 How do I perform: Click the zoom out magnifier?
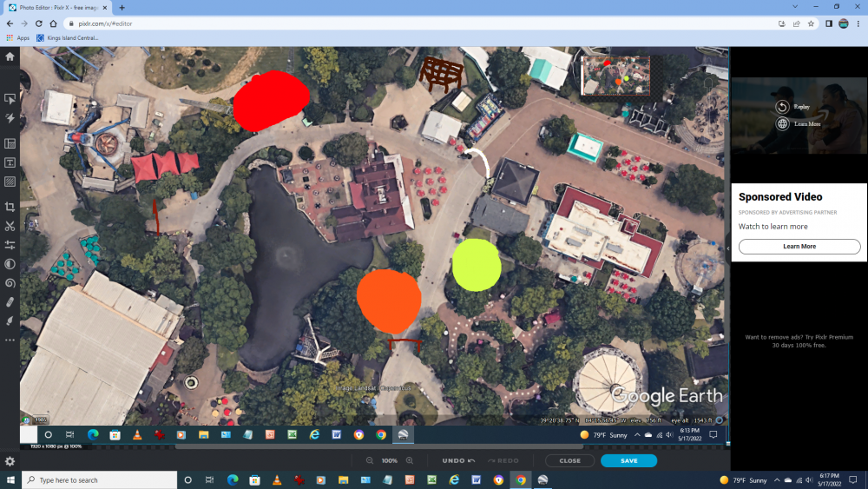[370, 460]
